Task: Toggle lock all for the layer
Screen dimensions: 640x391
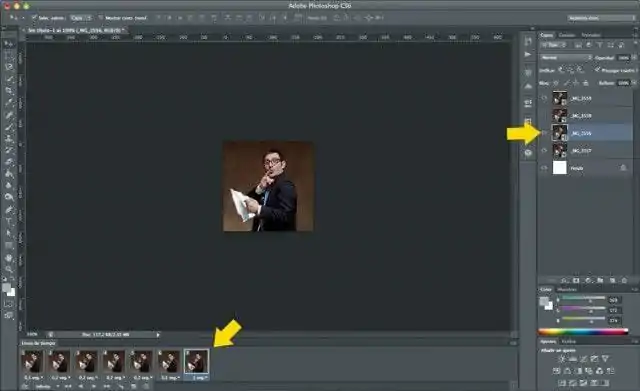Action: (586, 83)
